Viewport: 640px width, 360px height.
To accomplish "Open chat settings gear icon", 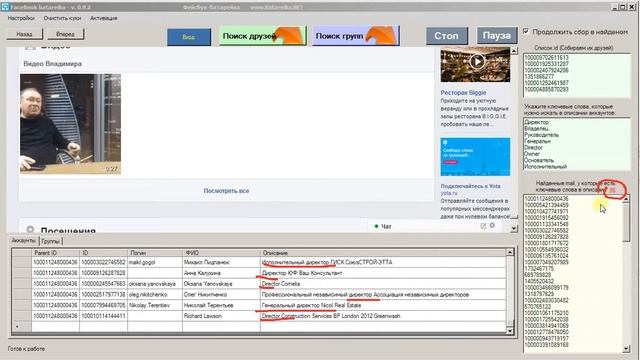I will (x=492, y=226).
